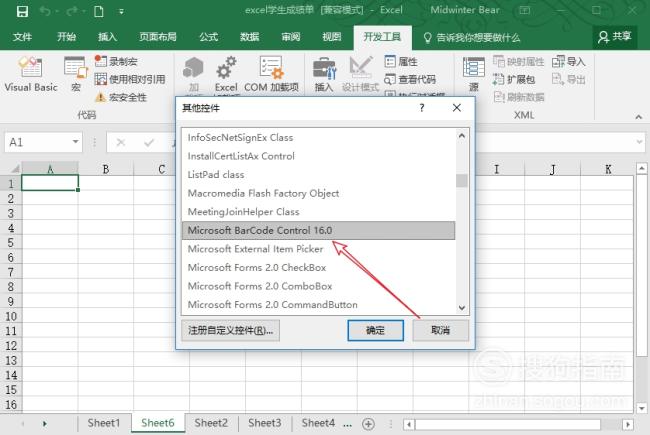Click the New document icon in quick access
650x435 pixels.
tap(99, 11)
